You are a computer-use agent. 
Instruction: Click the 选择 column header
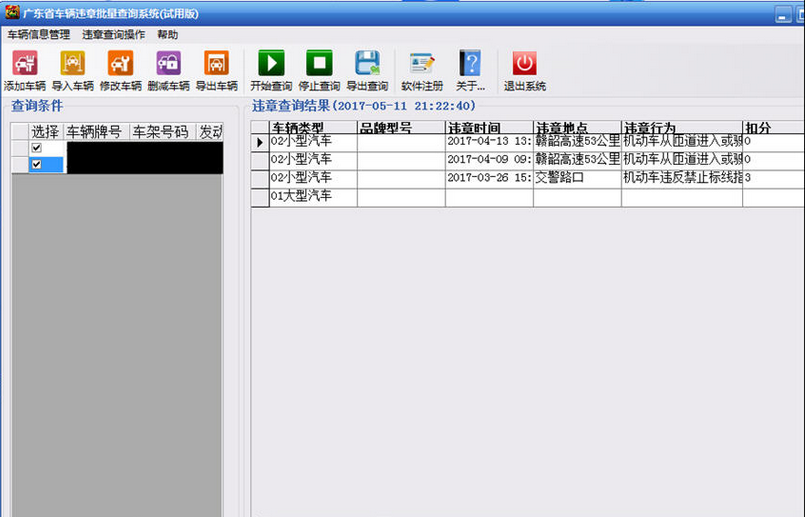46,132
